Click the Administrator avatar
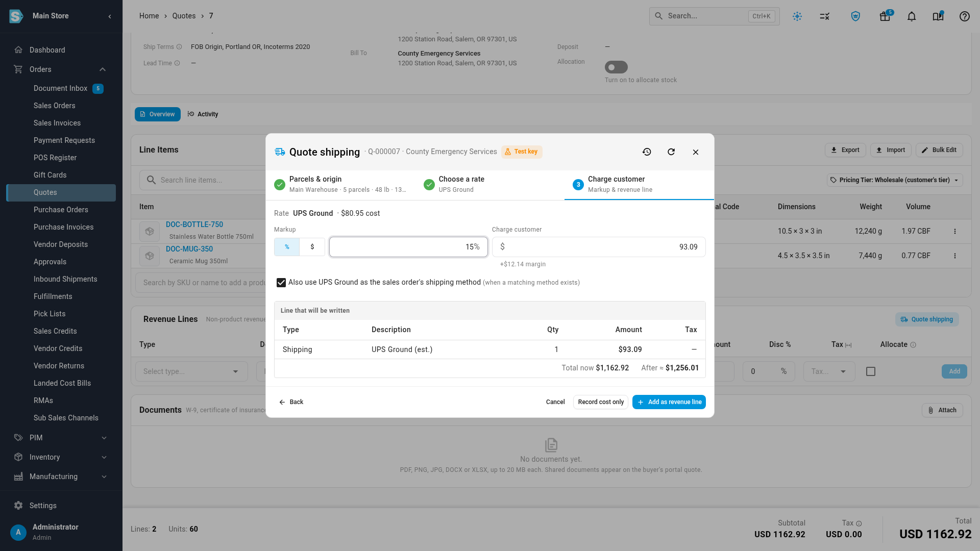980x551 pixels. [18, 532]
